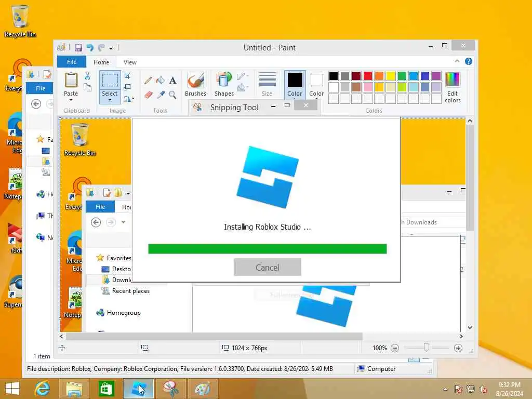Click the Recycle Bin desktop icon

click(x=20, y=21)
